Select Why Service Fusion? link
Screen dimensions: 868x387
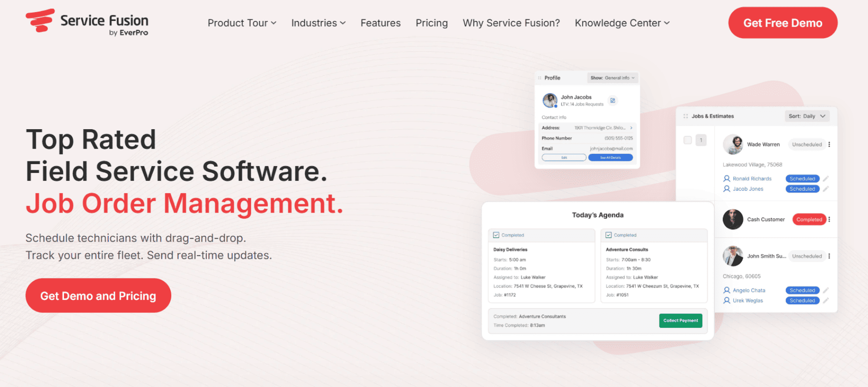click(511, 23)
